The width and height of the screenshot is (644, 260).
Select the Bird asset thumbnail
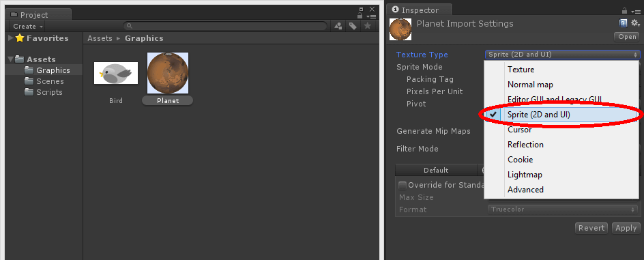click(x=116, y=73)
